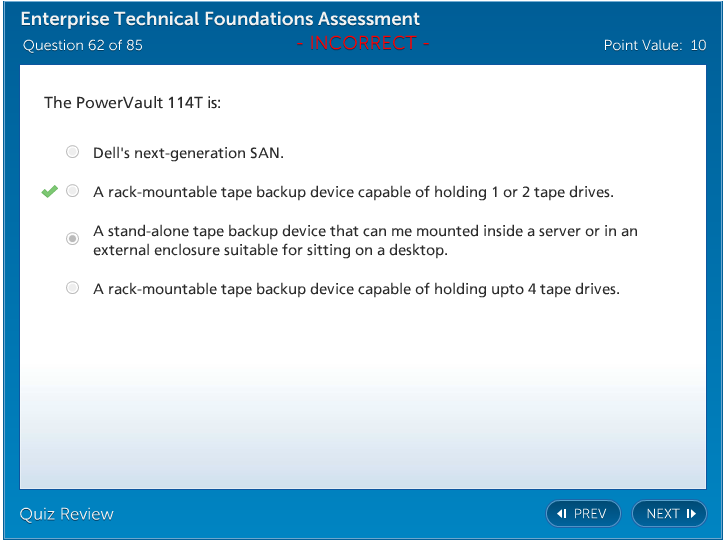Click the question text "The PowerVault 114T is:"
Screen dimensions: 723x541
(x=139, y=103)
